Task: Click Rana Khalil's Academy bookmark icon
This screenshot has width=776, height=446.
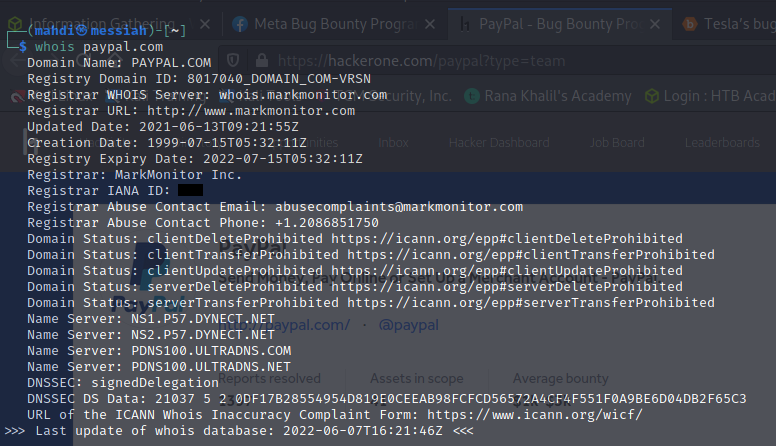Action: coord(472,96)
